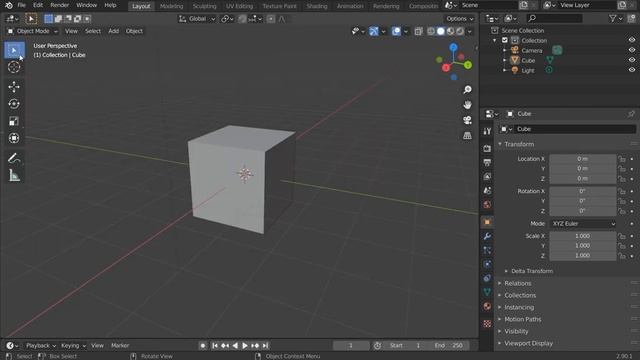Lock the Location X value
640x360 pixels.
[x=622, y=159]
